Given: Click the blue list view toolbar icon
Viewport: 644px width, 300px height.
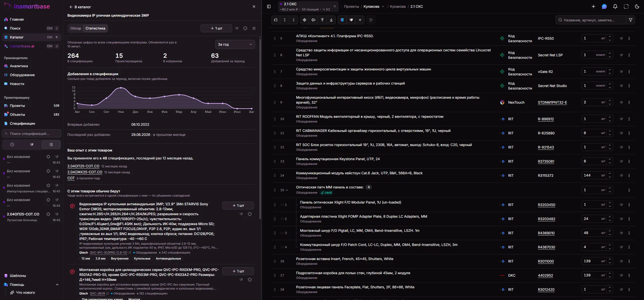Looking at the screenshot, I should 342,20.
